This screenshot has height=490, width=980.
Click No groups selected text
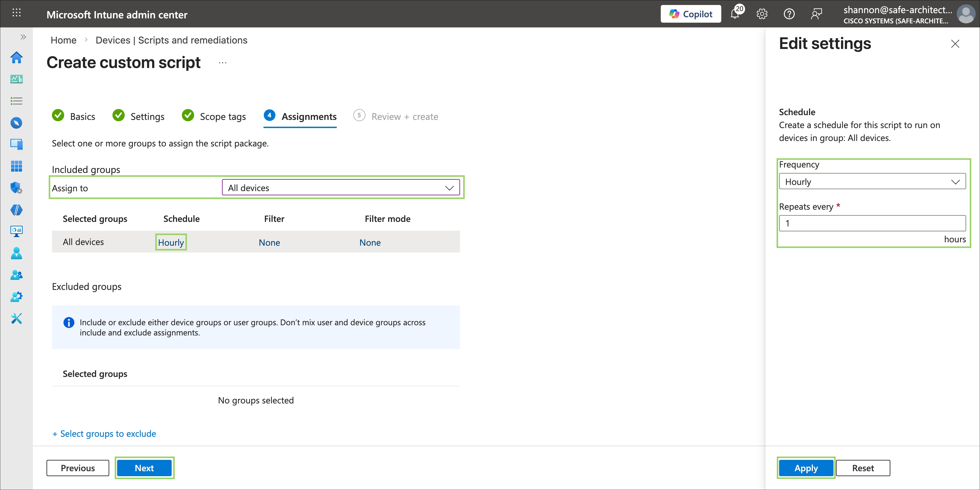pos(256,400)
